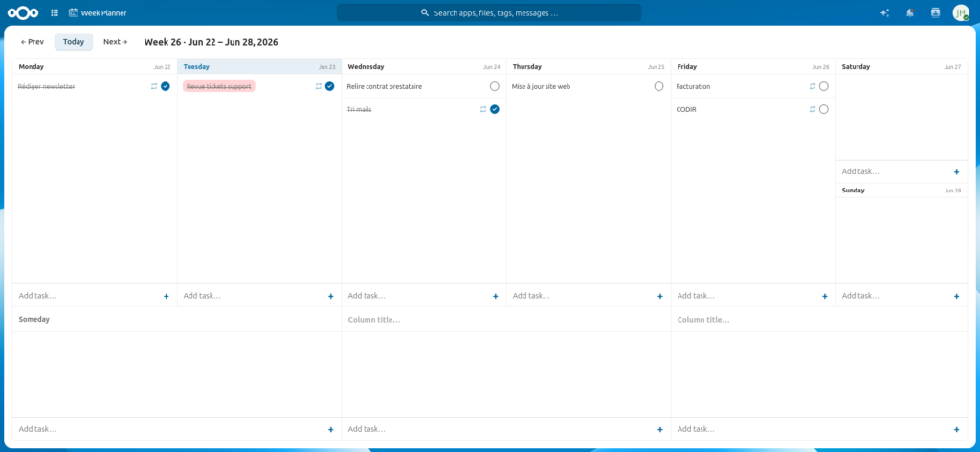
Task: Click the recurrence icon on Revue tickets support
Action: 318,86
